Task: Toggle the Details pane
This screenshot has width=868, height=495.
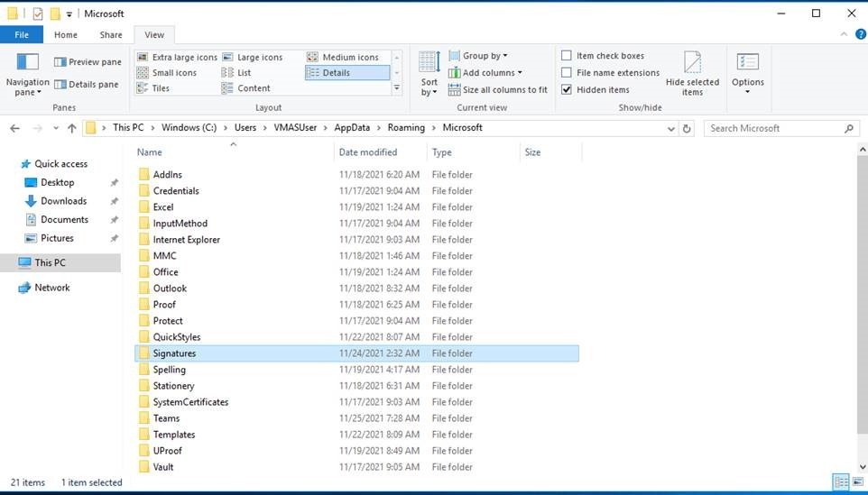Action: pyautogui.click(x=87, y=84)
